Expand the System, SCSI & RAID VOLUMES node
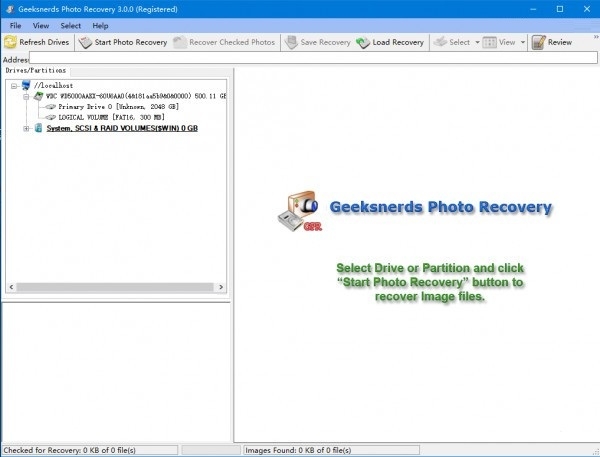 click(26, 129)
